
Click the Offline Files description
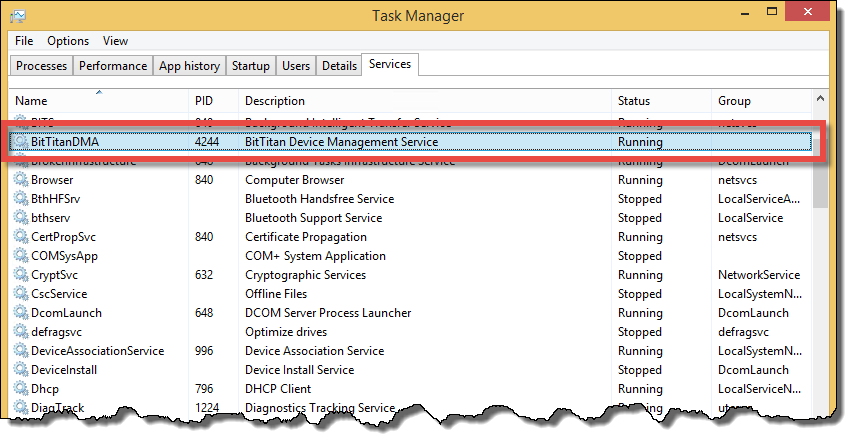(276, 294)
